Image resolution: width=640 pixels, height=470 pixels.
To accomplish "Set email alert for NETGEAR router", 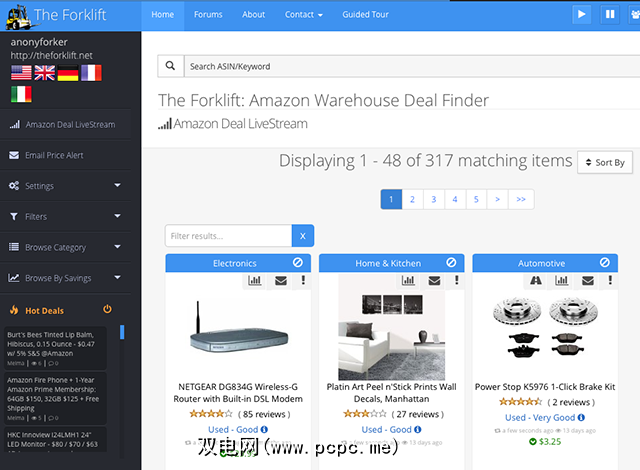I will tap(281, 281).
